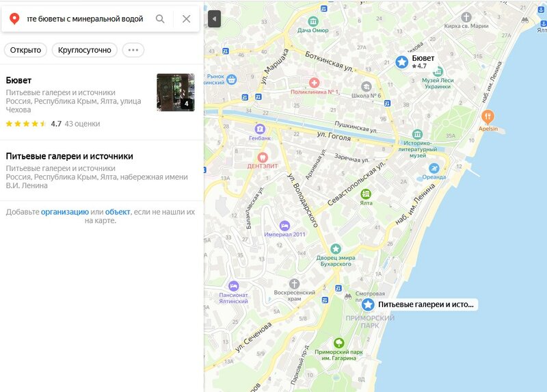The width and height of the screenshot is (547, 392).
Task: Click the объект link
Action: pyautogui.click(x=118, y=212)
